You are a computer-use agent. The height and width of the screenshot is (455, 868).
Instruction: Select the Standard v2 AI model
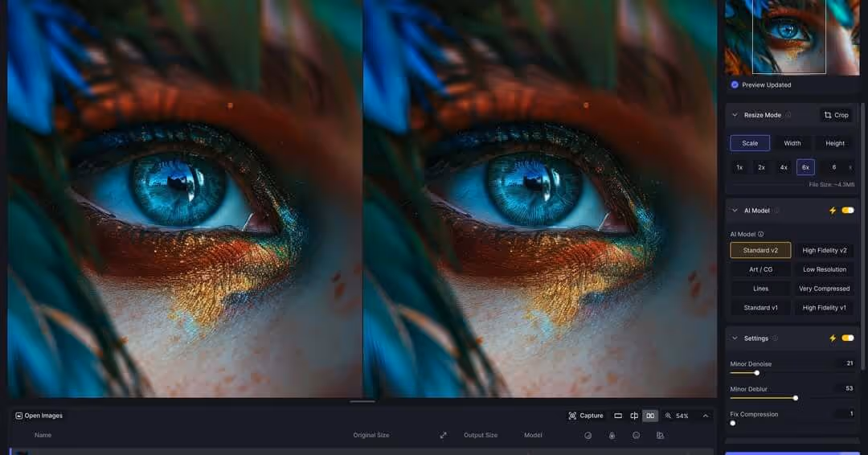point(760,250)
